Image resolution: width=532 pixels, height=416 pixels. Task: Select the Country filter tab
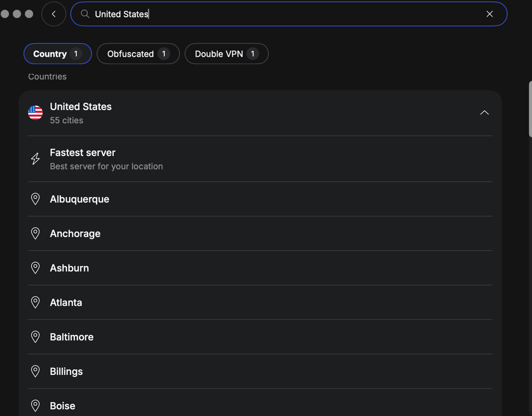click(58, 54)
